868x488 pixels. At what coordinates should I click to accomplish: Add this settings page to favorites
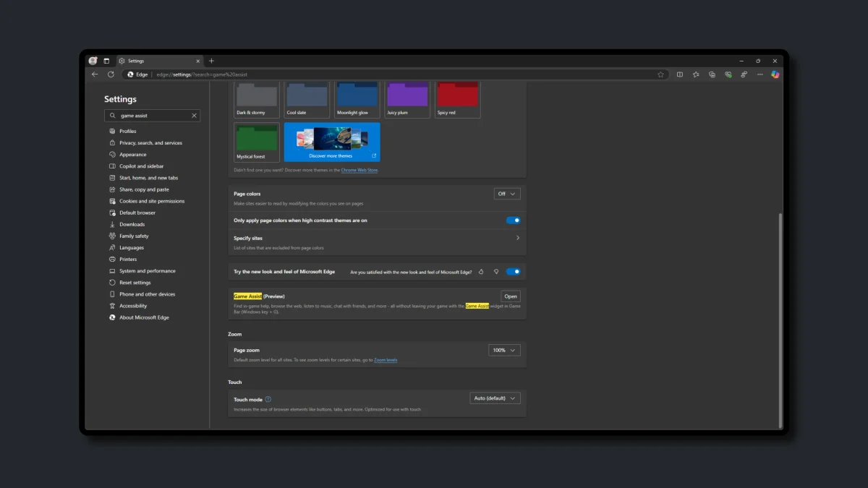click(x=660, y=74)
